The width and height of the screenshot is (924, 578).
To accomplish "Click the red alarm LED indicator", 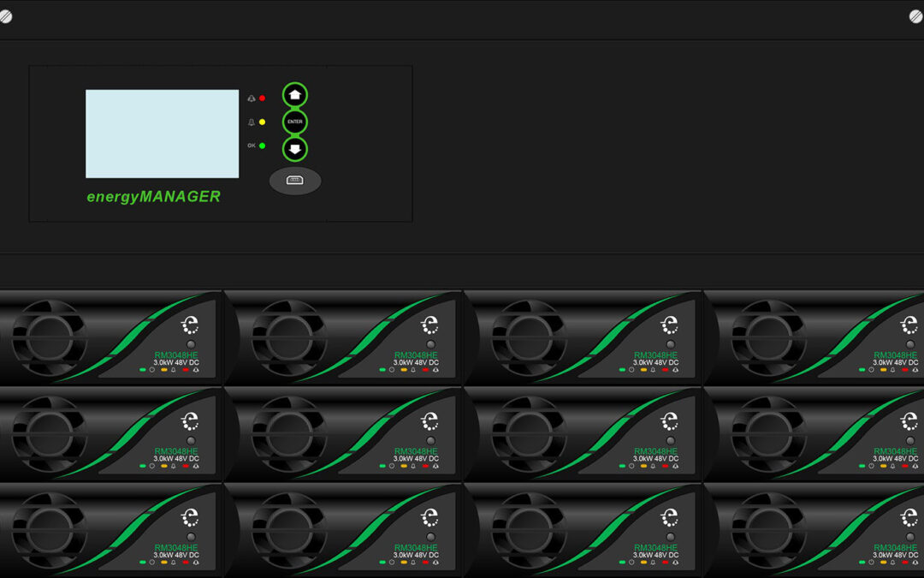I will click(262, 98).
